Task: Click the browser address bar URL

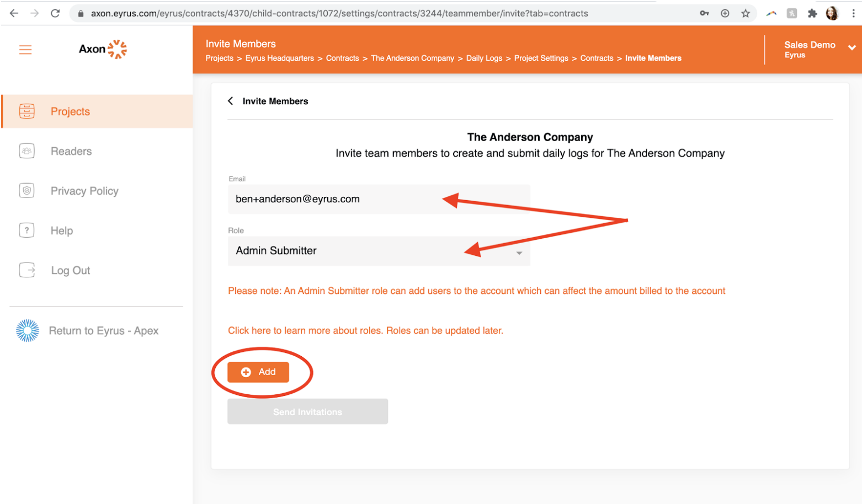Action: point(339,13)
